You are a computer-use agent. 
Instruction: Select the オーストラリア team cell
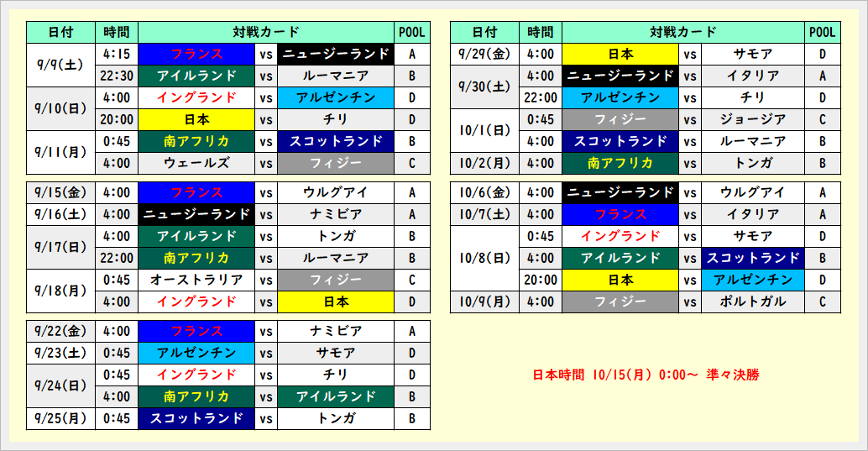pos(196,280)
